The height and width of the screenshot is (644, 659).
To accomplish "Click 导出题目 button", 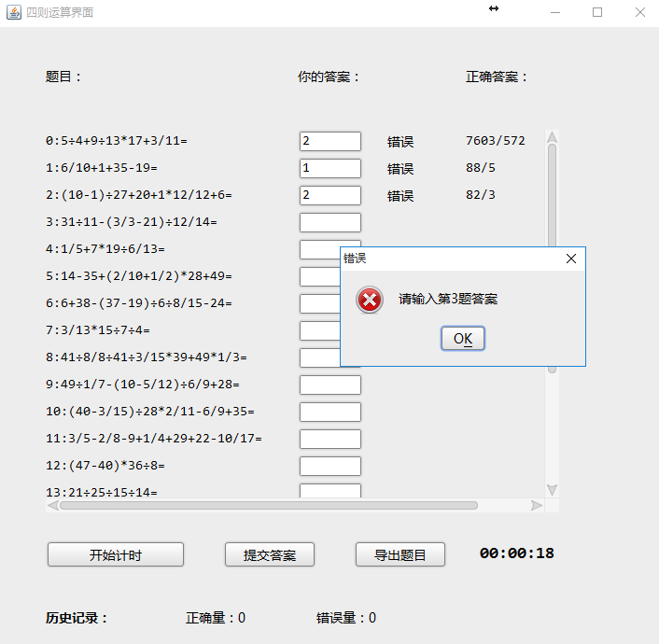I will click(400, 554).
